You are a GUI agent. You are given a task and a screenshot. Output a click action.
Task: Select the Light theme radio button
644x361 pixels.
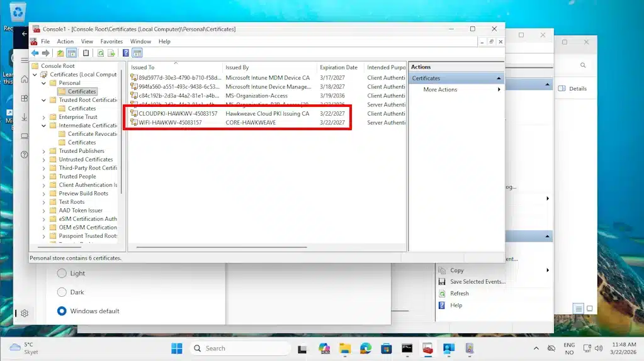[62, 274]
